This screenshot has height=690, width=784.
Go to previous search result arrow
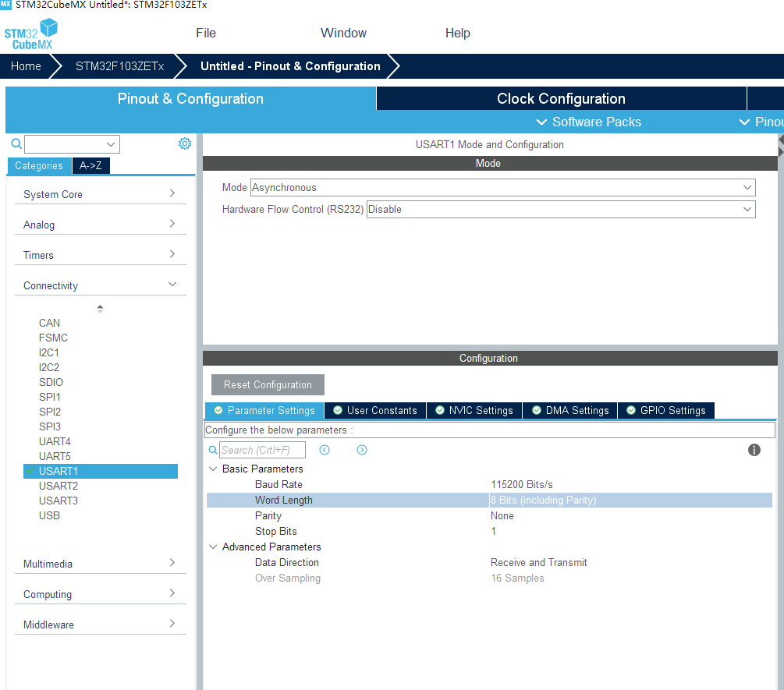tap(325, 450)
